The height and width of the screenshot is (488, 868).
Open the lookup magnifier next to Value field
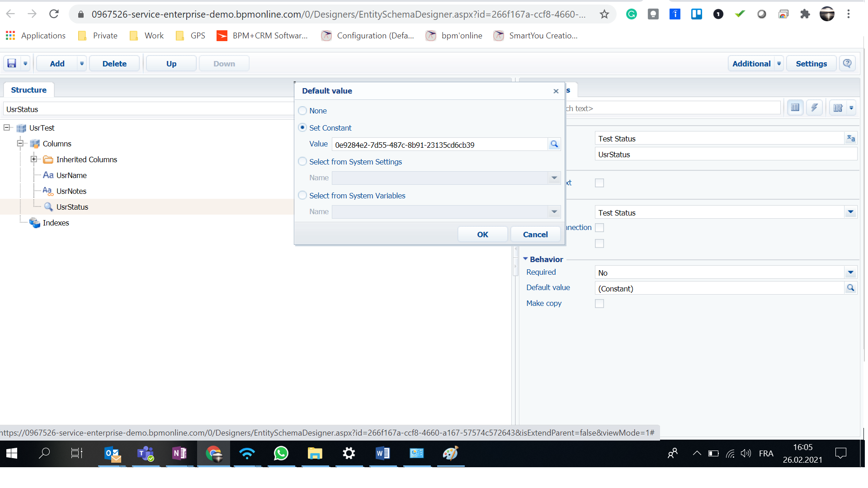click(x=554, y=144)
